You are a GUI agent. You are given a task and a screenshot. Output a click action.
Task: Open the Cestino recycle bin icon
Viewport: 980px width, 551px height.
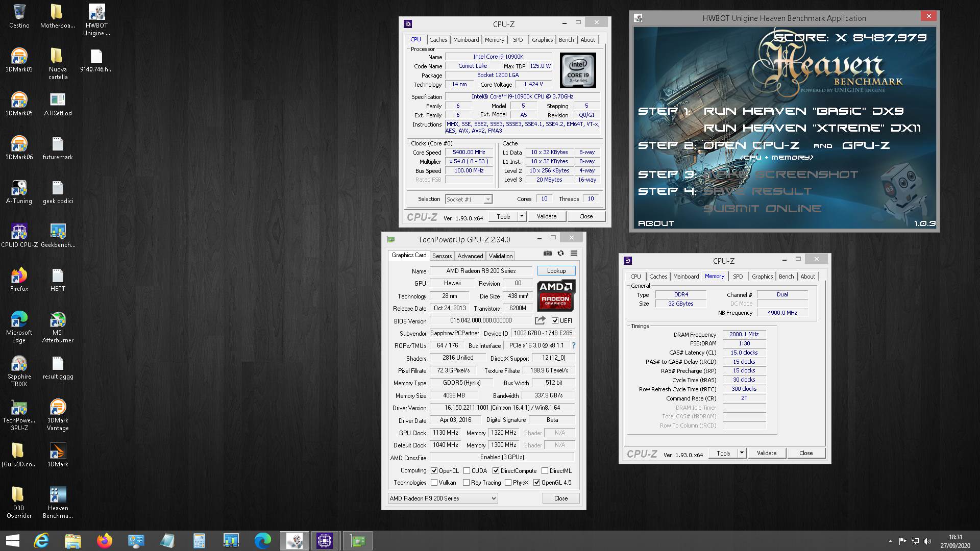19,16
